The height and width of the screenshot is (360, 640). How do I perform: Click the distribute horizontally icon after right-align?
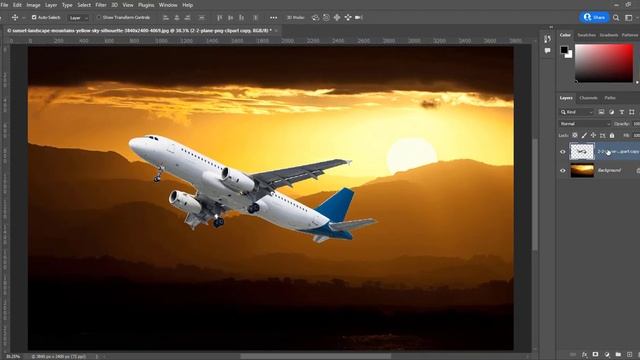[202, 18]
